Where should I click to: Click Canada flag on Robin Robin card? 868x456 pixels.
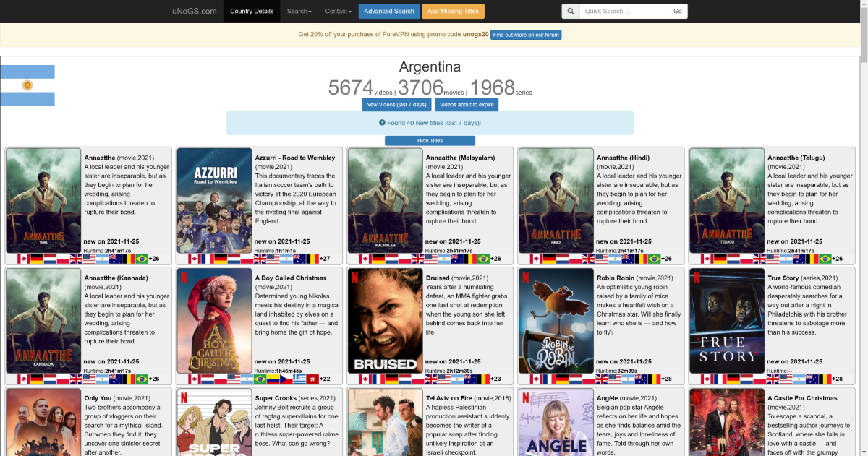(536, 379)
